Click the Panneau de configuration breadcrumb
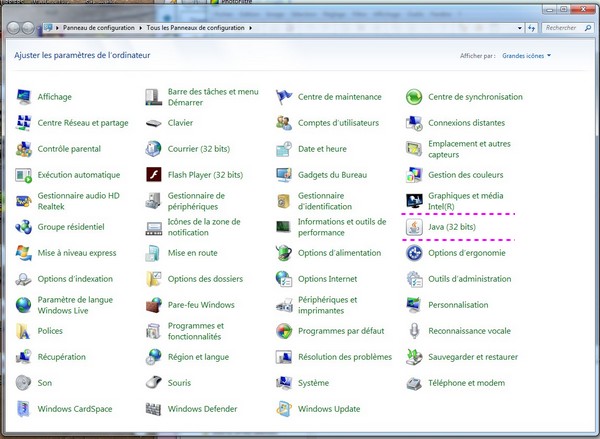Screen dimensions: 600x439 coord(99,28)
